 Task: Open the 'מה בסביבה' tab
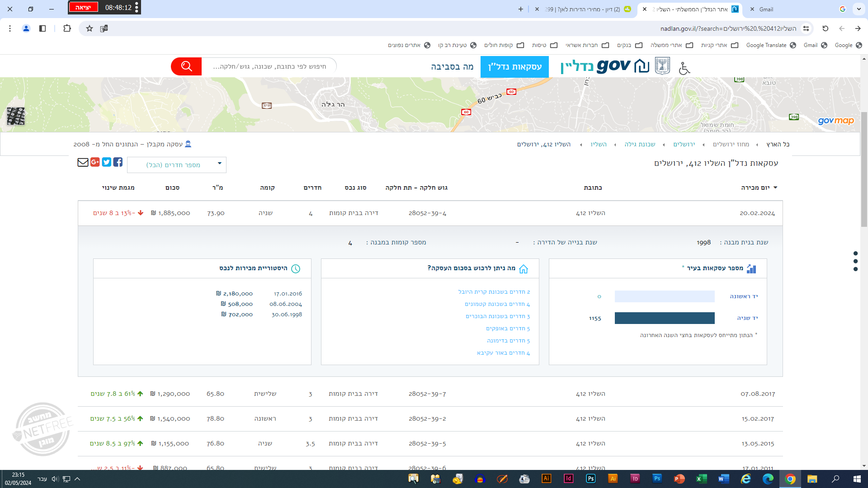452,67
